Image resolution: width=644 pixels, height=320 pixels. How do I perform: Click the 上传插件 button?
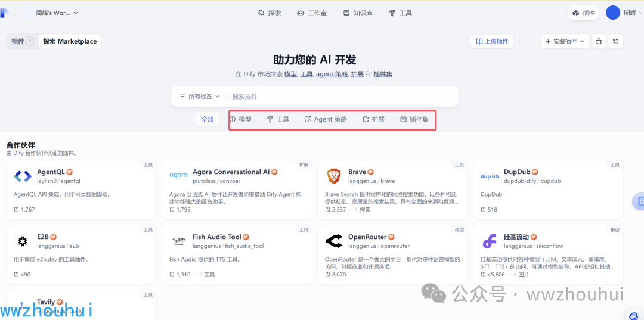click(x=492, y=41)
